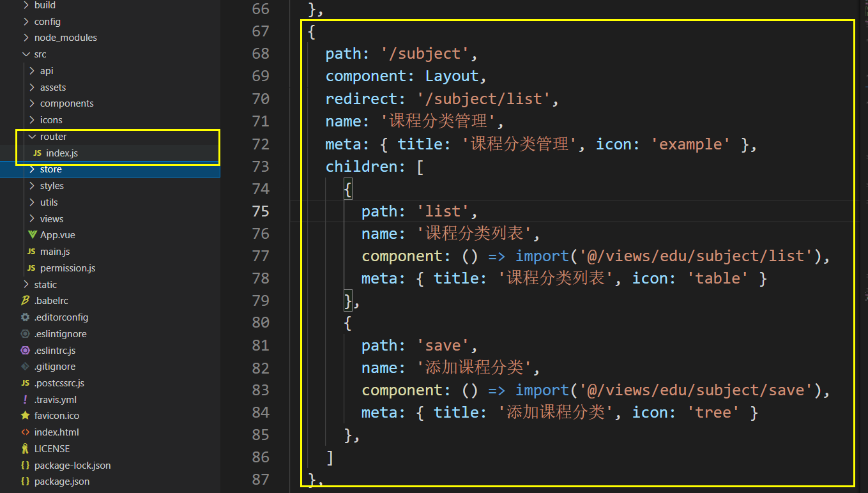Click the Vue icon of App.vue
Viewport: 868px width, 493px height.
[33, 235]
